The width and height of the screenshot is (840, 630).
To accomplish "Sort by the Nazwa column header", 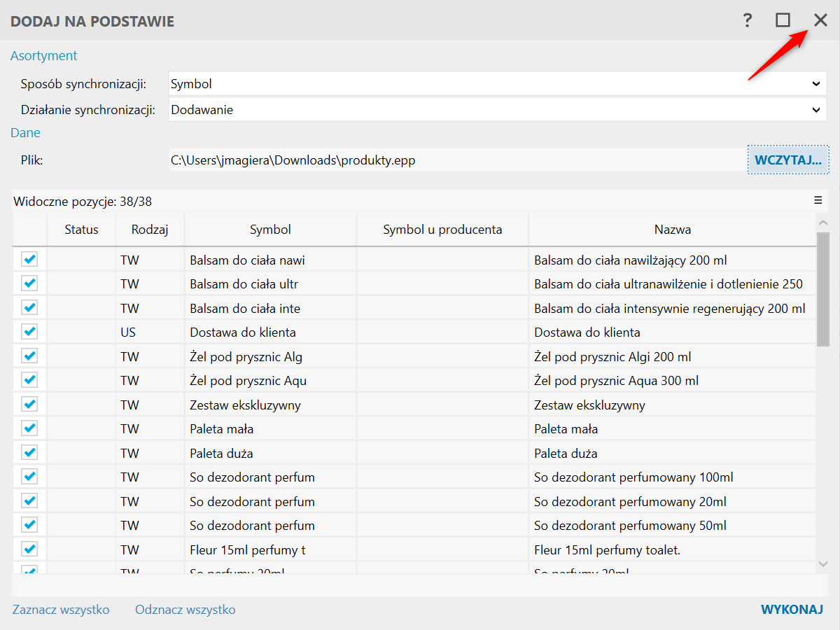I will [x=672, y=230].
